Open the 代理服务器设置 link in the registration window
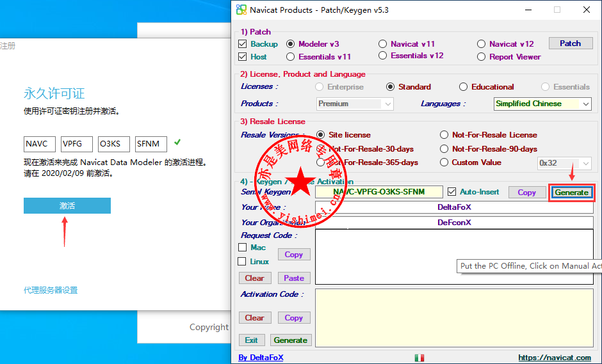The width and height of the screenshot is (602, 364). [51, 290]
